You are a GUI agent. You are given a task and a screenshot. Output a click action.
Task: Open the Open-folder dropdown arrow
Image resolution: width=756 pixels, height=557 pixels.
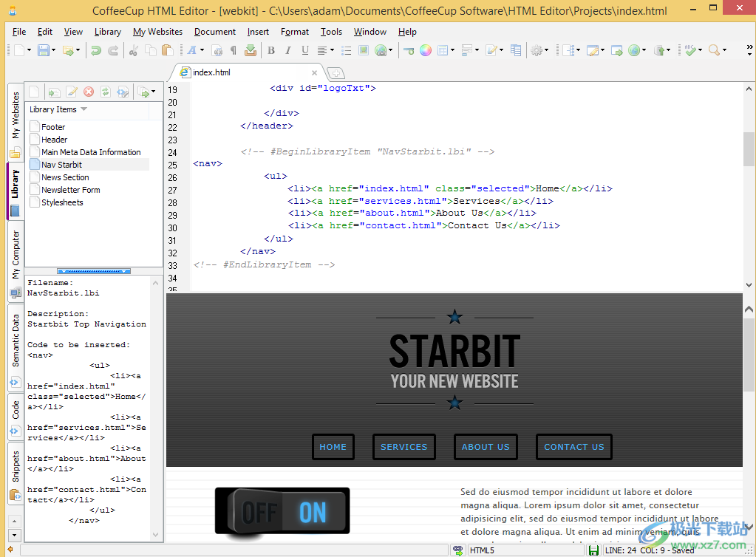click(78, 50)
